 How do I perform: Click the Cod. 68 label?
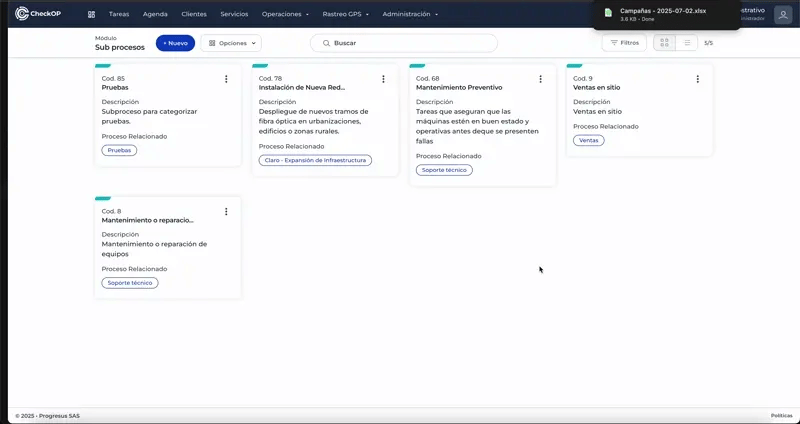click(x=428, y=79)
